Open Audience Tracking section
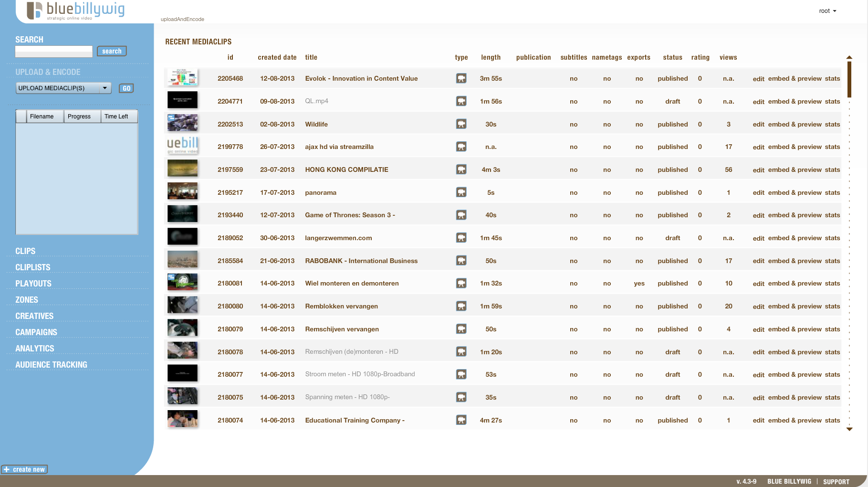This screenshot has width=868, height=487. click(51, 365)
